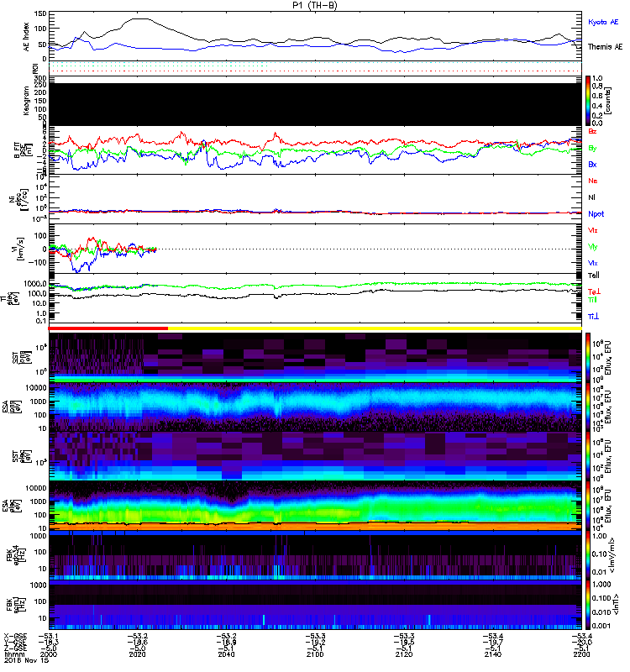Click the "2040" time tick label
Screen dimensions: 630x672
pos(226,654)
